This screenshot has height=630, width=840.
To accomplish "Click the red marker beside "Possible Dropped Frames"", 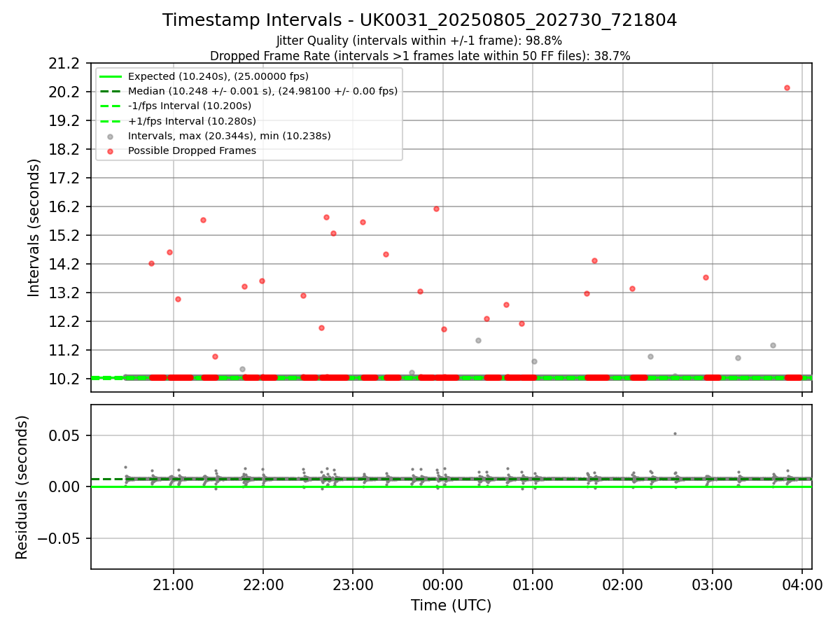I will (110, 151).
